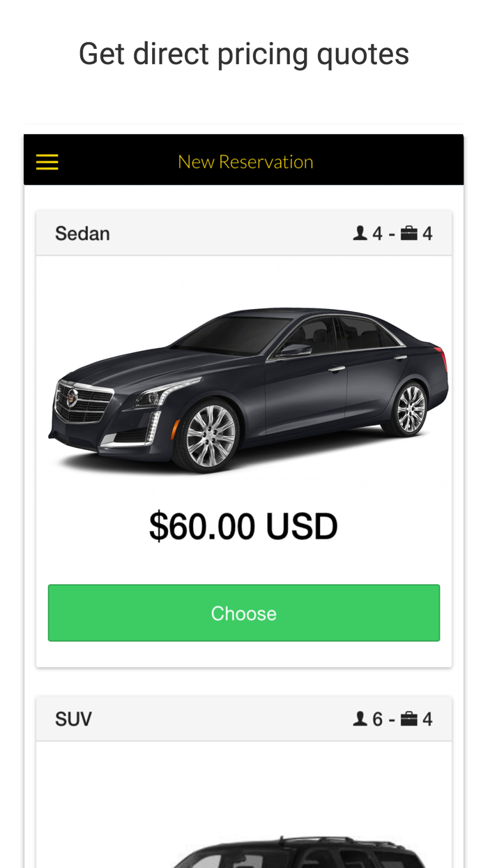Tap the Get direct pricing quotes heading
The height and width of the screenshot is (868, 488).
tap(244, 52)
